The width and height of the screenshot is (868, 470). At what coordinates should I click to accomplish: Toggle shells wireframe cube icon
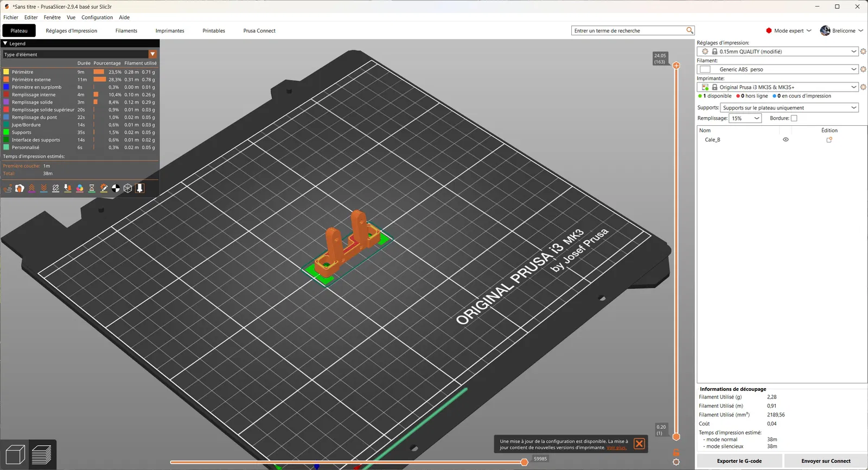[127, 188]
